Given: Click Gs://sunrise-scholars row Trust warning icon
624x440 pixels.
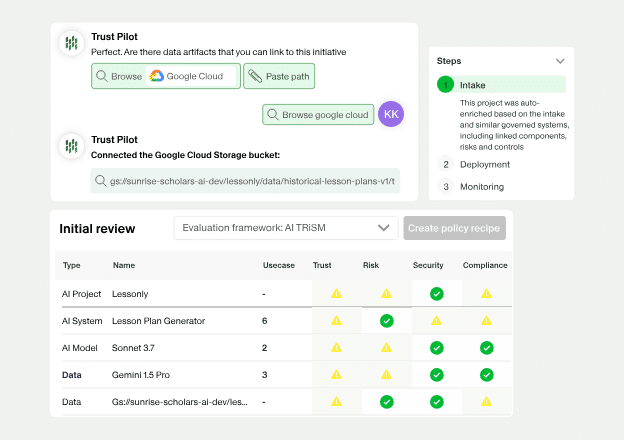Looking at the screenshot, I should [x=337, y=401].
